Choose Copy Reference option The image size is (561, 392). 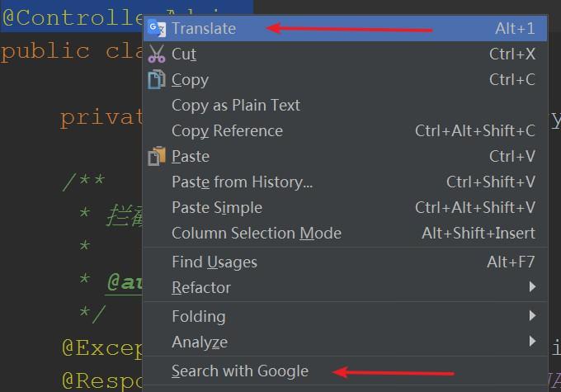[x=227, y=131]
